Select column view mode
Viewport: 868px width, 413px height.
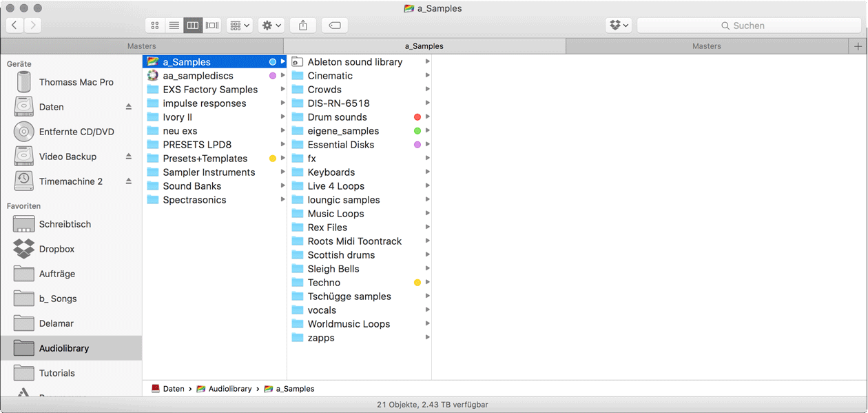(193, 26)
